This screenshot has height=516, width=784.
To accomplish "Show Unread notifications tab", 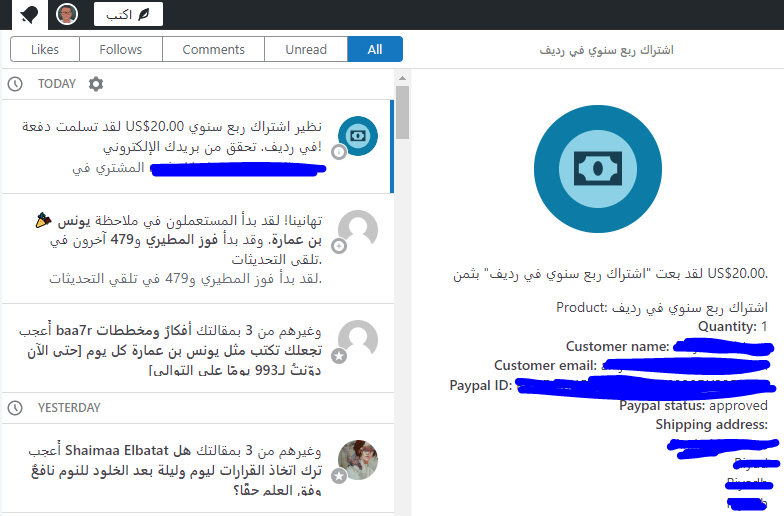I will pos(306,49).
